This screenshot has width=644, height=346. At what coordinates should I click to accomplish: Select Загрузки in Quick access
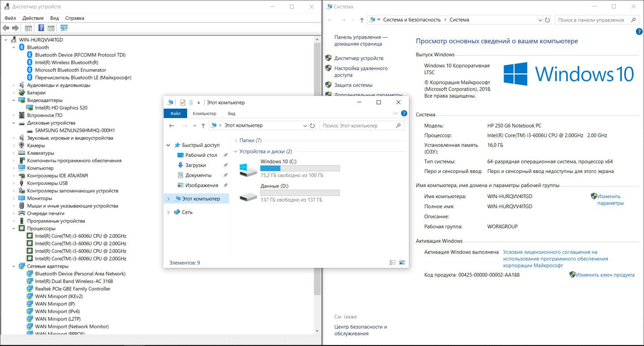[x=195, y=165]
